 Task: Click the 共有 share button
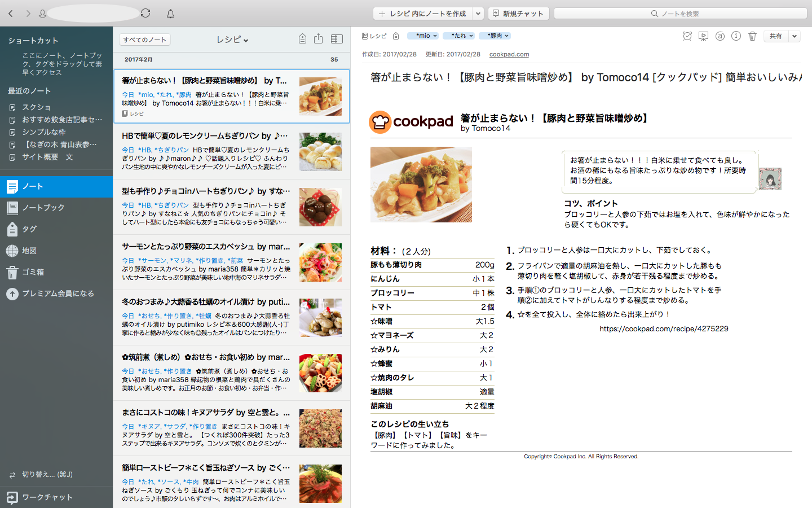[776, 36]
